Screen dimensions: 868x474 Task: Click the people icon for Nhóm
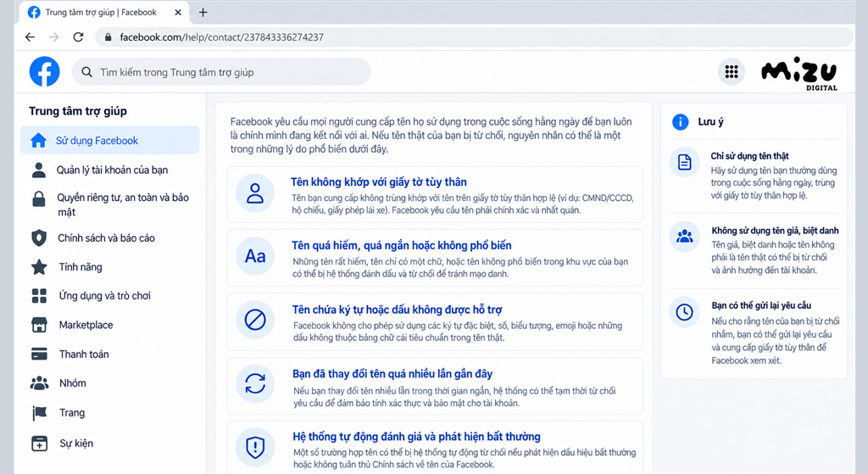click(39, 383)
